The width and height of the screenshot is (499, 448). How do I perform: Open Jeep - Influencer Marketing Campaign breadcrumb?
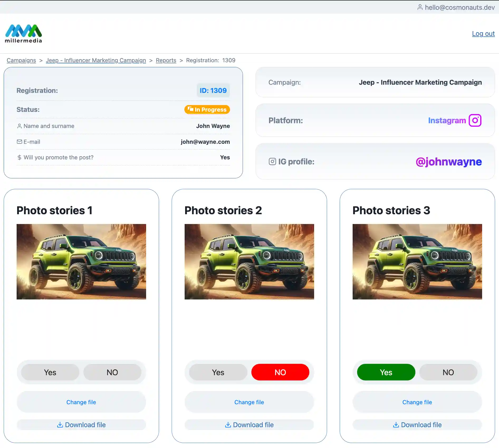tap(96, 60)
